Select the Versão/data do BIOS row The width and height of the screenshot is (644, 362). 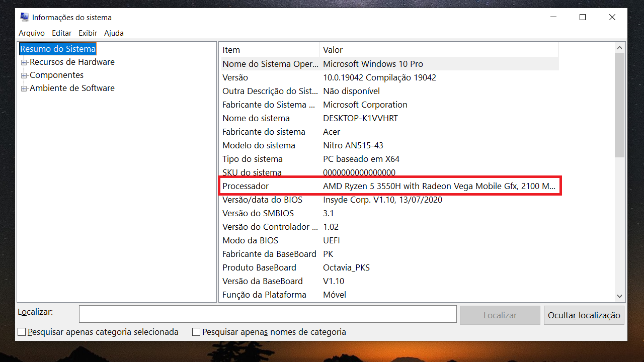(x=389, y=200)
